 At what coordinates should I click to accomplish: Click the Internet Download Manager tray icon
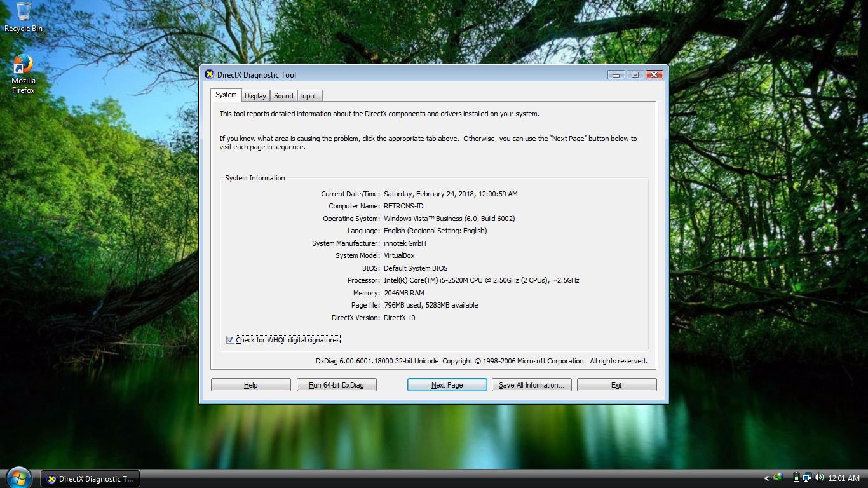pyautogui.click(x=778, y=478)
